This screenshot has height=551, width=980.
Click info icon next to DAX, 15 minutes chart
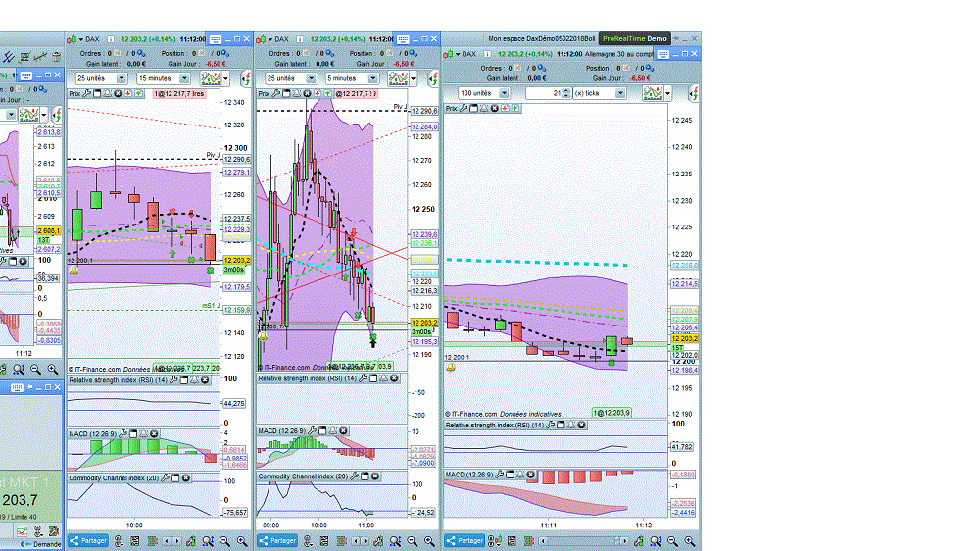[x=111, y=39]
